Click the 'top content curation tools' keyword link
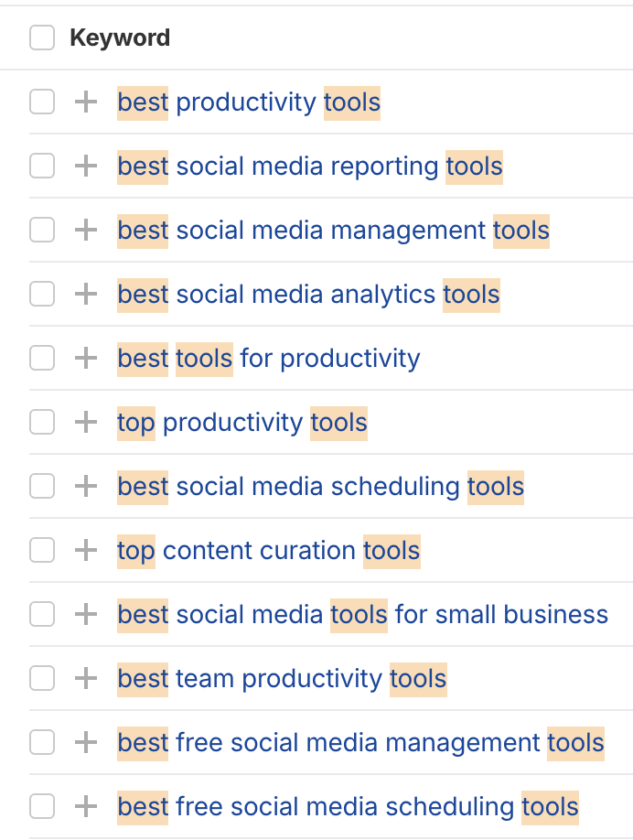The width and height of the screenshot is (633, 840). pos(268,550)
